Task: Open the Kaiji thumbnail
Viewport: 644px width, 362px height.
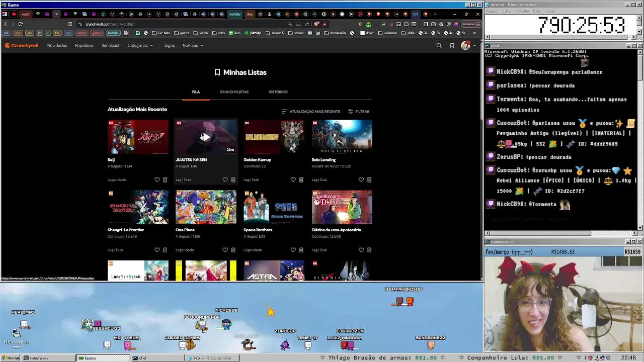Action: 138,137
